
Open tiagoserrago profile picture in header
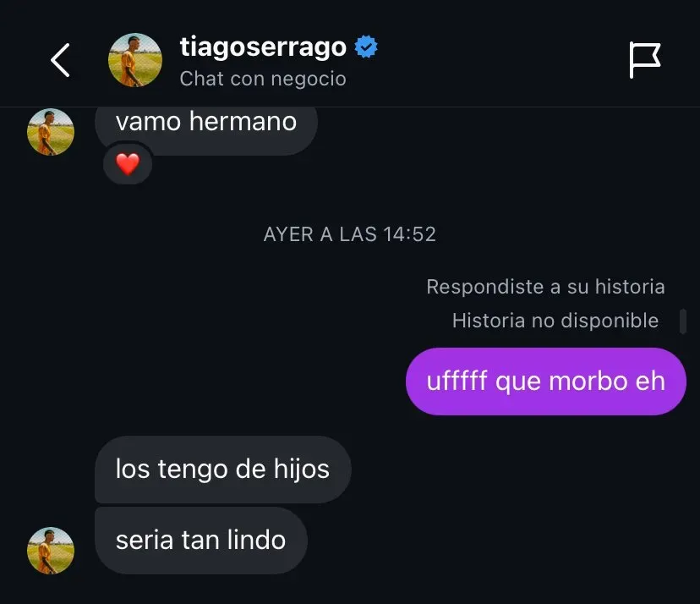pos(134,60)
